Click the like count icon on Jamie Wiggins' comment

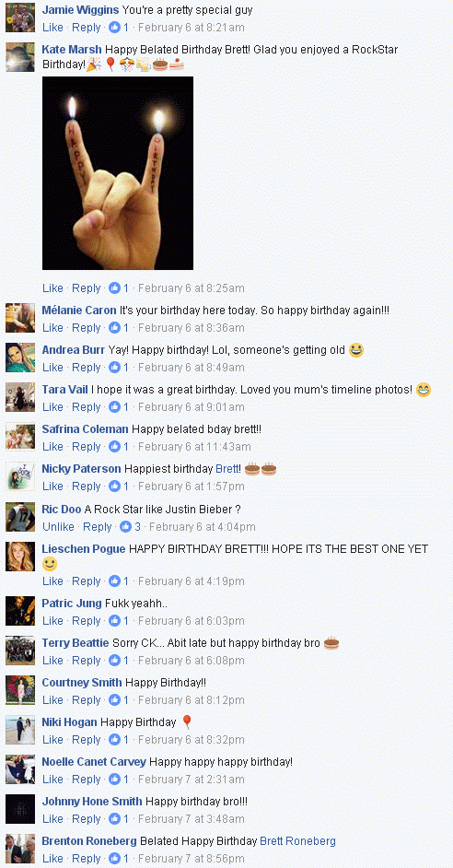(x=114, y=27)
